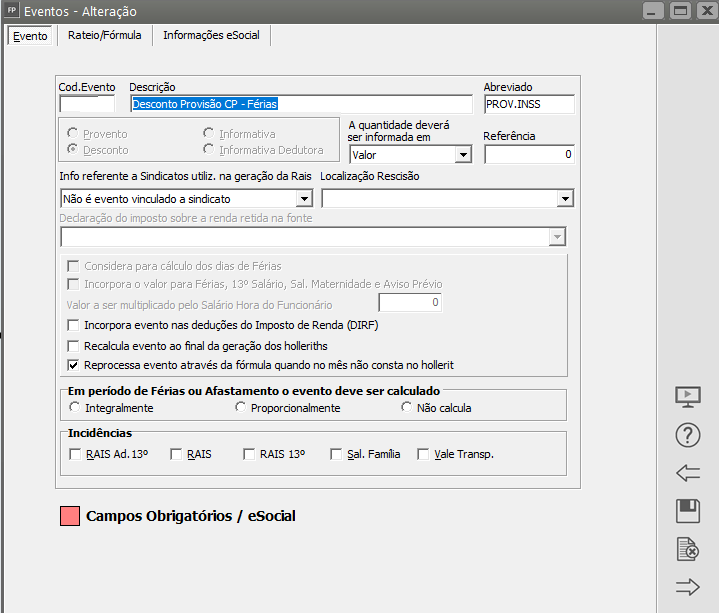Click the Abreviado field containing PROV.INSS
Screen dimensions: 719x613
click(x=528, y=104)
